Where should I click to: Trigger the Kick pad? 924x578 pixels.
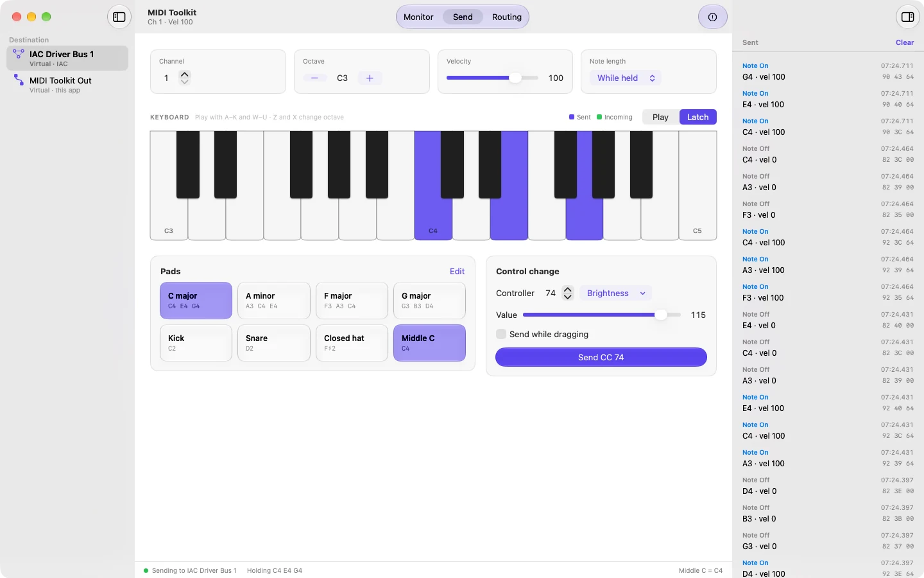(196, 343)
